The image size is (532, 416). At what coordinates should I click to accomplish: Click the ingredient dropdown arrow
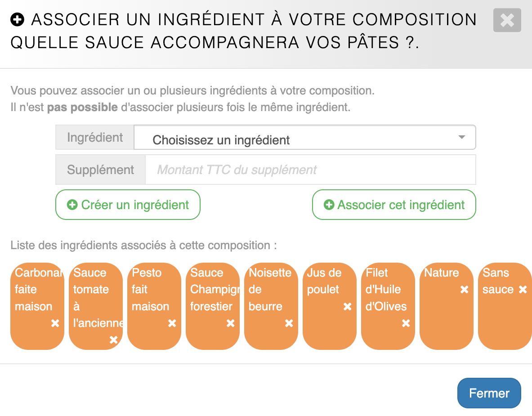(461, 137)
